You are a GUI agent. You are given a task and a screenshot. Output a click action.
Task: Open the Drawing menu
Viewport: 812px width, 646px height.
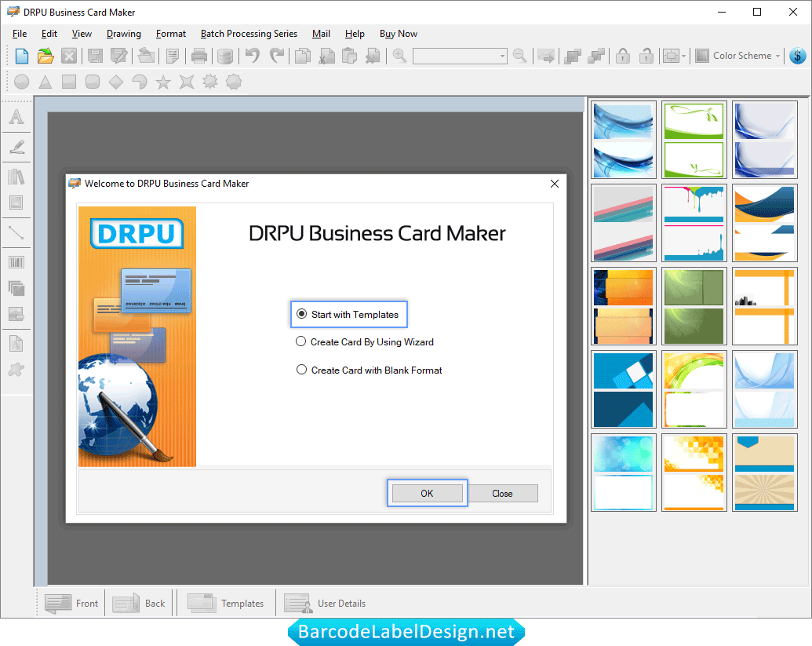point(124,34)
